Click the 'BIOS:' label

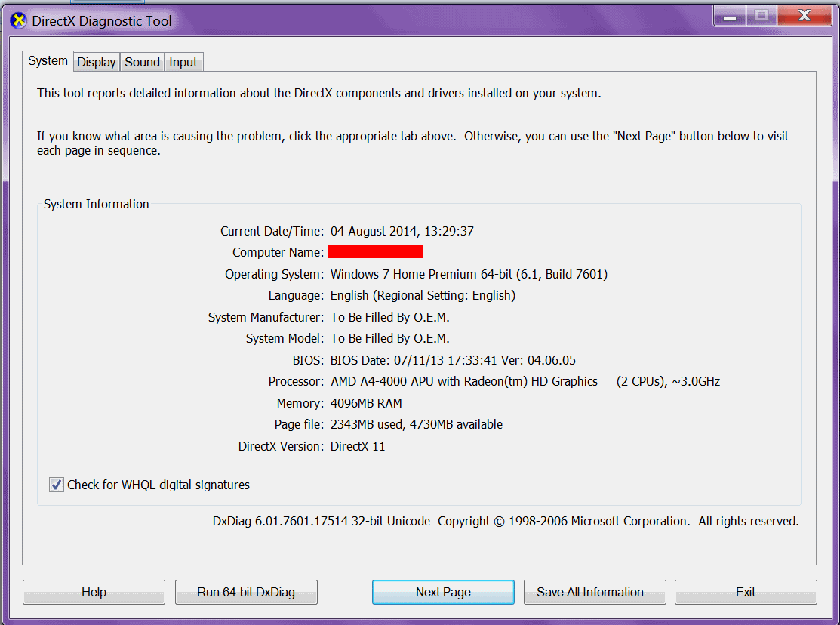308,360
